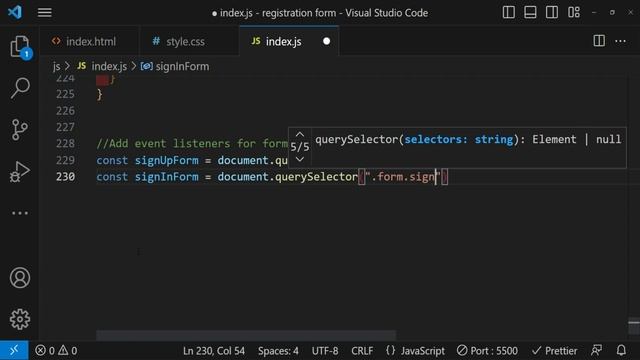Image resolution: width=640 pixels, height=360 pixels.
Task: Show the next signature in parameter hints
Action: tap(300, 160)
